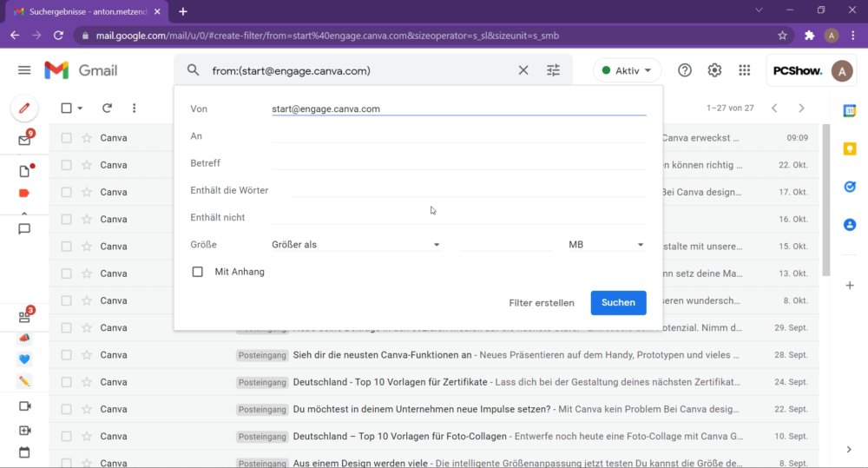Open Google Calendar in the side panel
The height and width of the screenshot is (468, 868).
pyautogui.click(x=850, y=110)
